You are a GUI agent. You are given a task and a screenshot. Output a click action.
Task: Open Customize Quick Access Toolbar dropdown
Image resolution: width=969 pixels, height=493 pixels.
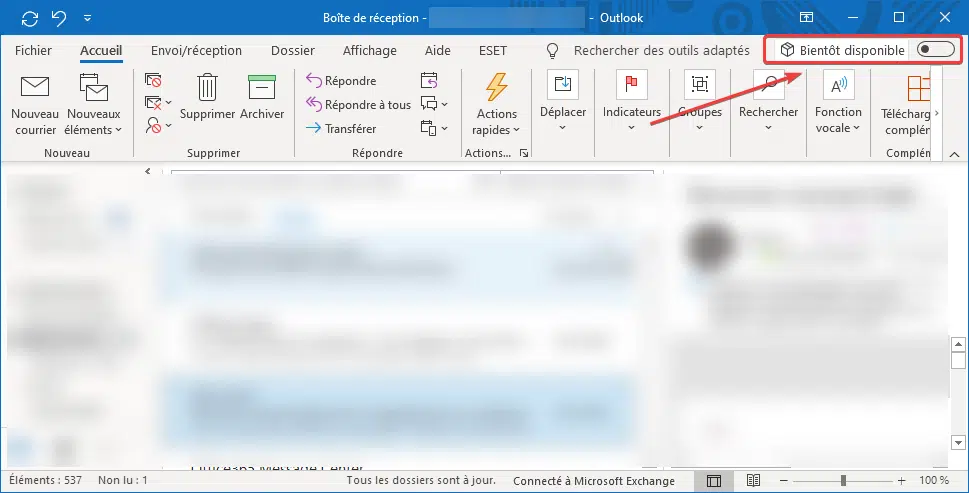[x=87, y=18]
